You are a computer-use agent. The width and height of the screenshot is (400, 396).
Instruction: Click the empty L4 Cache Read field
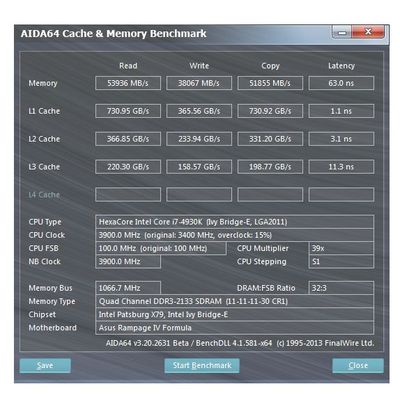(x=128, y=195)
